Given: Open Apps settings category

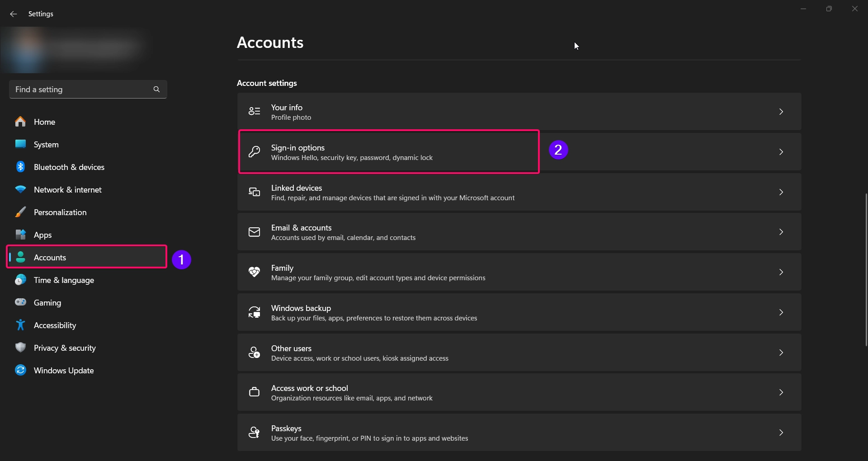Looking at the screenshot, I should pos(88,235).
